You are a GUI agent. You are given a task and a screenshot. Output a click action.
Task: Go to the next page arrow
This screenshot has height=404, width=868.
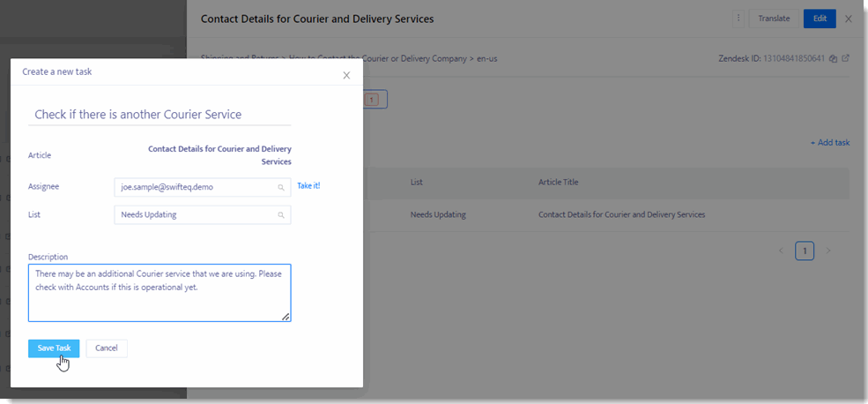tap(828, 251)
